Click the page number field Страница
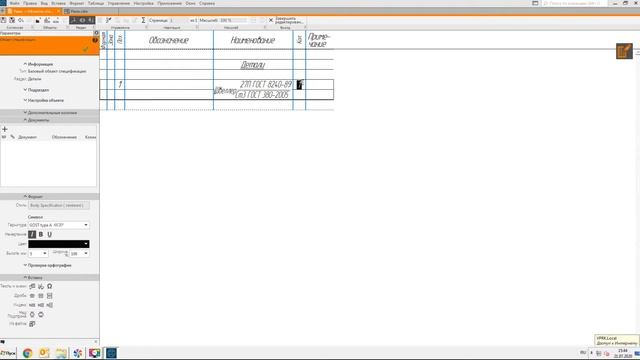 (x=178, y=20)
